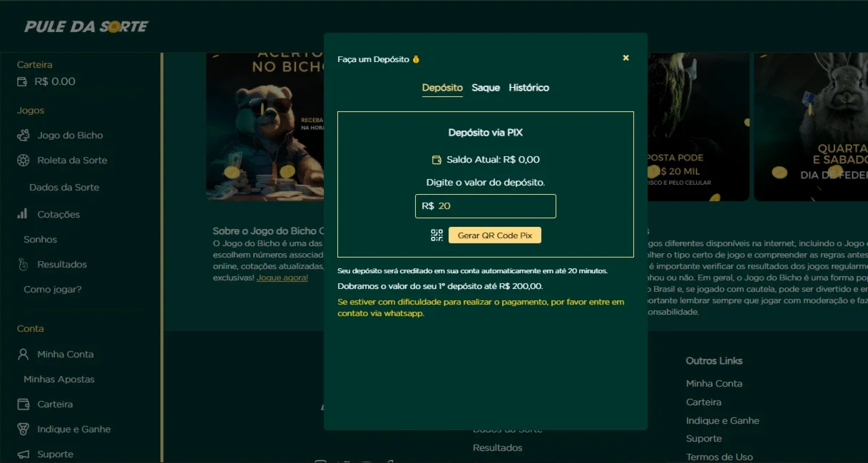Image resolution: width=868 pixels, height=463 pixels.
Task: Open Indique e Ganhe in sidebar
Action: tap(74, 429)
